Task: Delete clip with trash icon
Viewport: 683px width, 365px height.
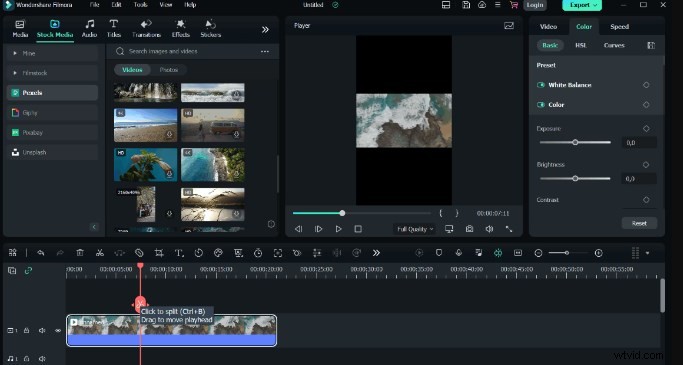Action: click(80, 253)
